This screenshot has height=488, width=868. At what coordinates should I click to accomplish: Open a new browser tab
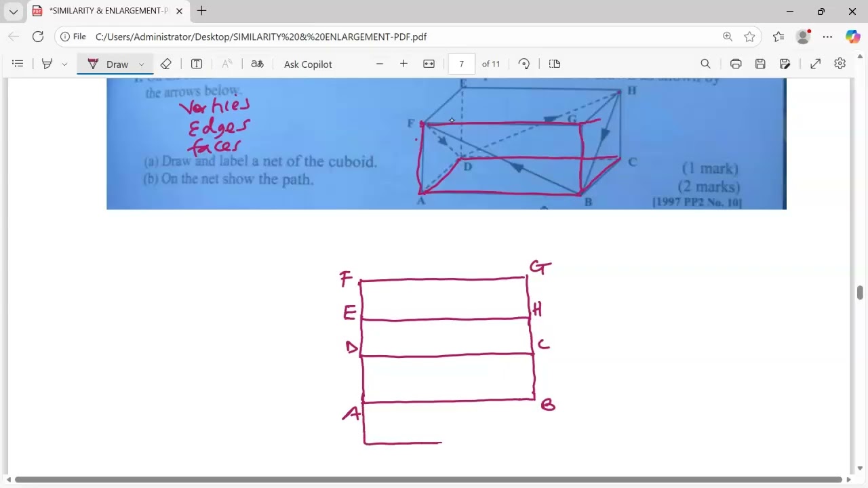coord(201,11)
